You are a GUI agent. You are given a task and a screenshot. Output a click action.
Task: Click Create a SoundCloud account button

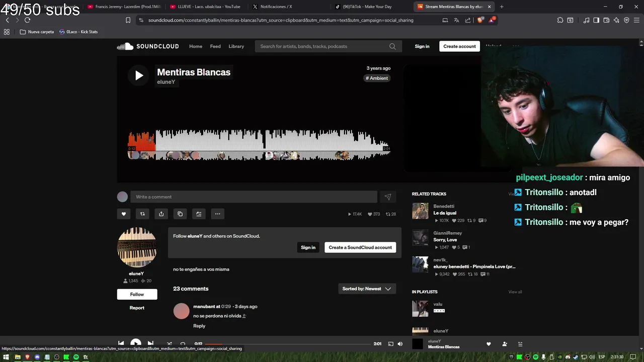tap(360, 247)
